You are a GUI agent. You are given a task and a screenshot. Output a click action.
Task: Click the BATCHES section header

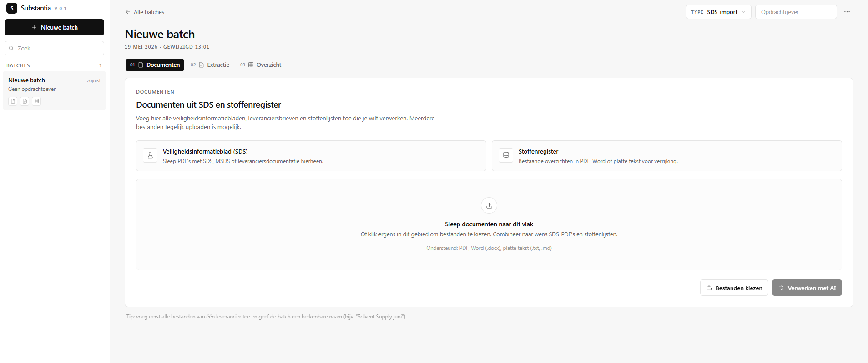pos(18,65)
